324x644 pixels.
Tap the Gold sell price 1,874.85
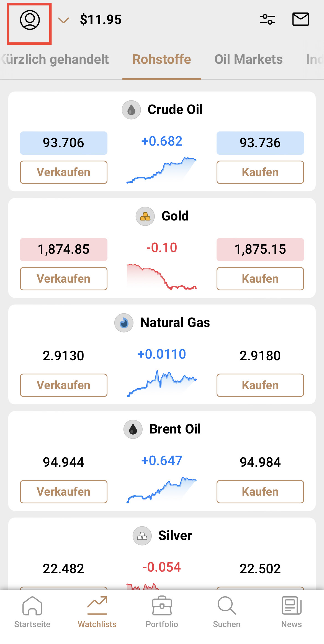pos(63,249)
